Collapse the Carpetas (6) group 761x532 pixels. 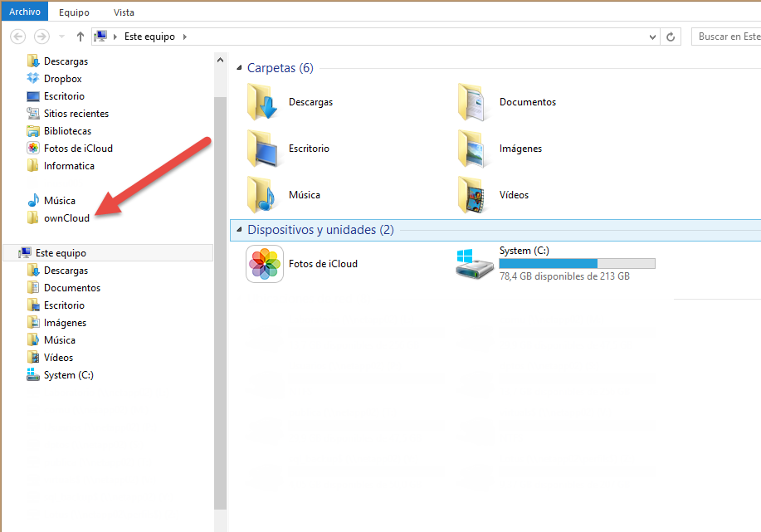click(x=239, y=68)
